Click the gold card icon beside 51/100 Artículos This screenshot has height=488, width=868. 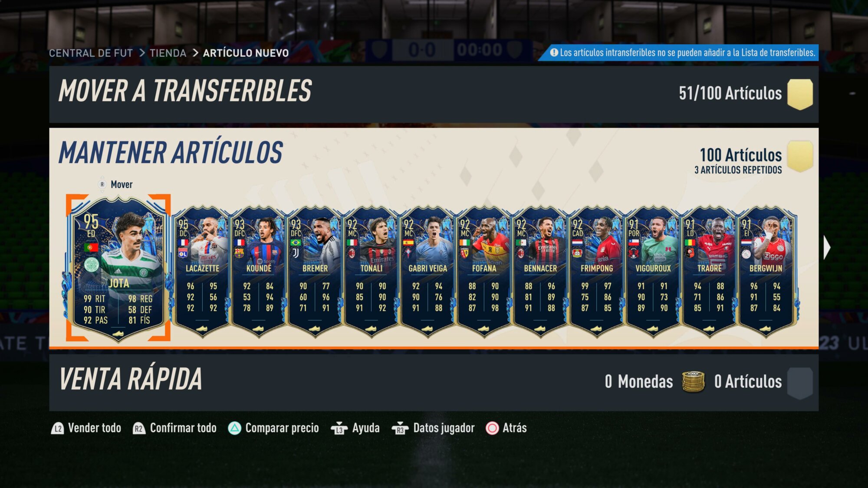pos(800,94)
